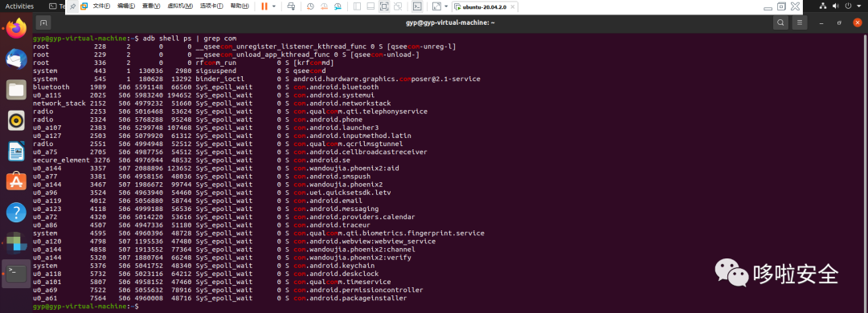Open the dropdown arrow beside the pause button
The height and width of the screenshot is (313, 868).
point(274,6)
